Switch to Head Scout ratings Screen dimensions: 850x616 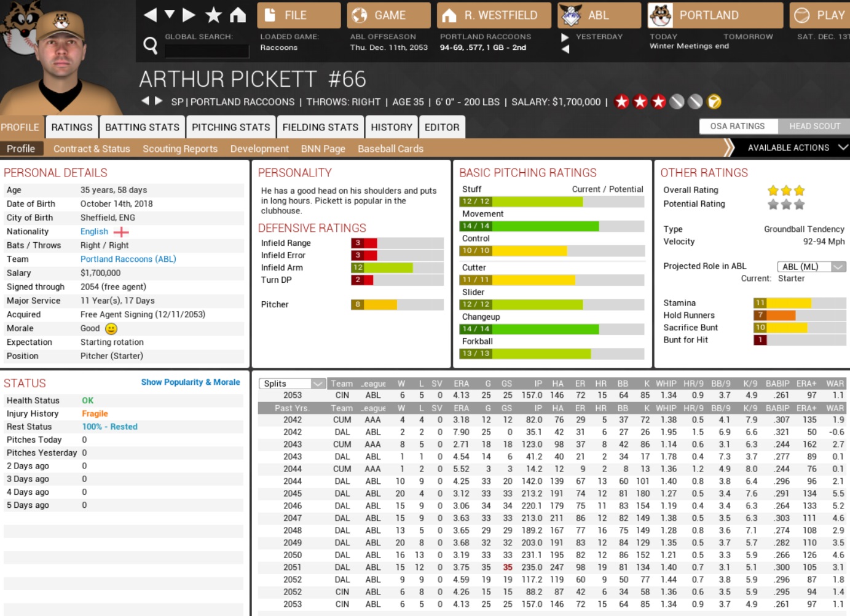coord(814,126)
